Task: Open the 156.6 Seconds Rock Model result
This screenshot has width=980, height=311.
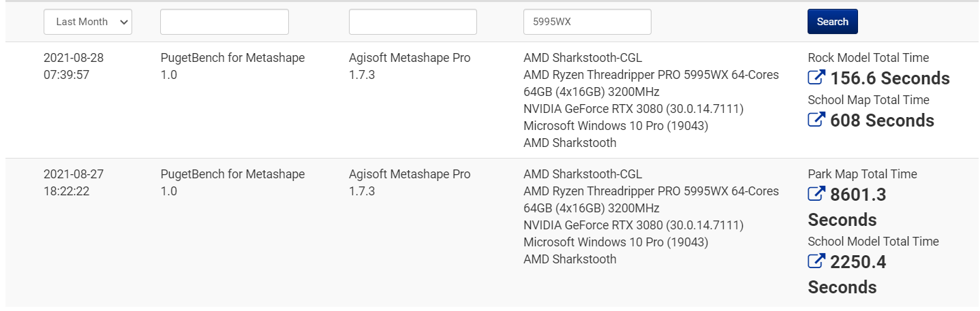Action: [x=889, y=78]
